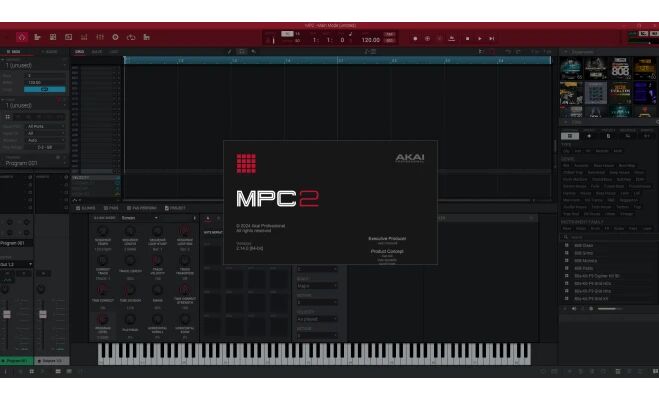Select the Outputs 1/2 strip tab
659x400 pixels.
52,361
